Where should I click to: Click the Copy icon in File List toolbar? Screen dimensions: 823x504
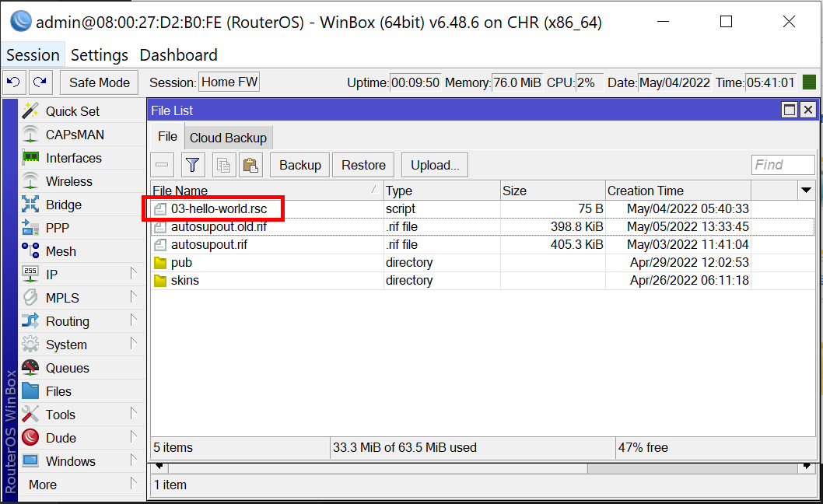click(224, 165)
